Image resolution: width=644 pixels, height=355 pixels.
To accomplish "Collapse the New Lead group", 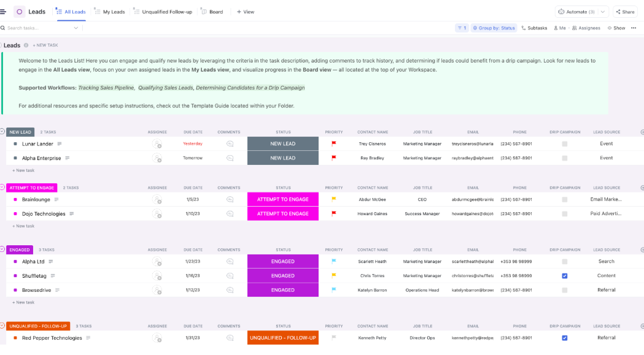I will [2, 132].
